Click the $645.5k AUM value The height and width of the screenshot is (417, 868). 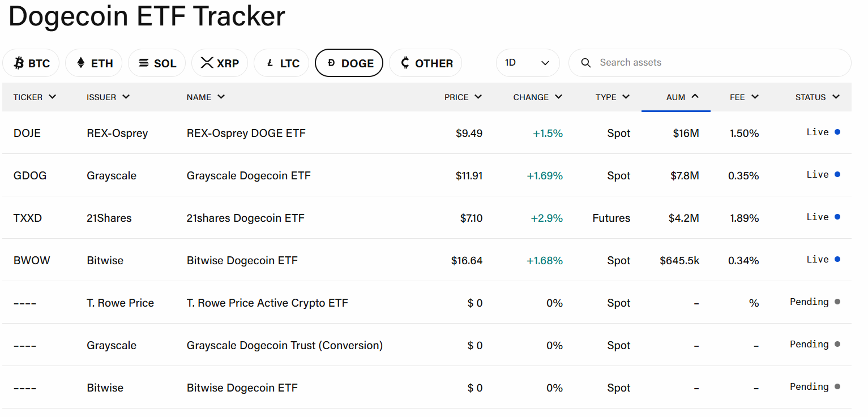[x=680, y=261]
